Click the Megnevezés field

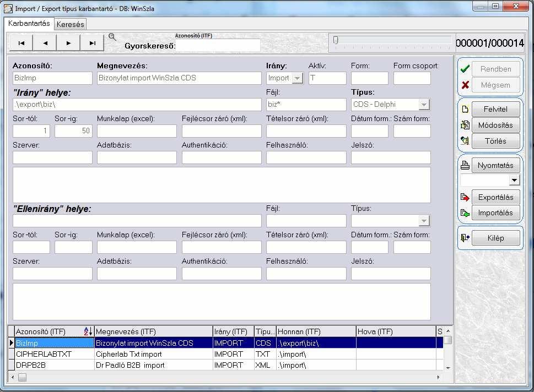(179, 78)
